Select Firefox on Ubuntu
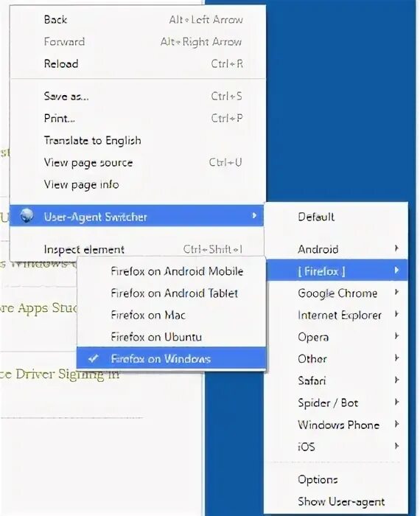The image size is (420, 516). coord(171,337)
